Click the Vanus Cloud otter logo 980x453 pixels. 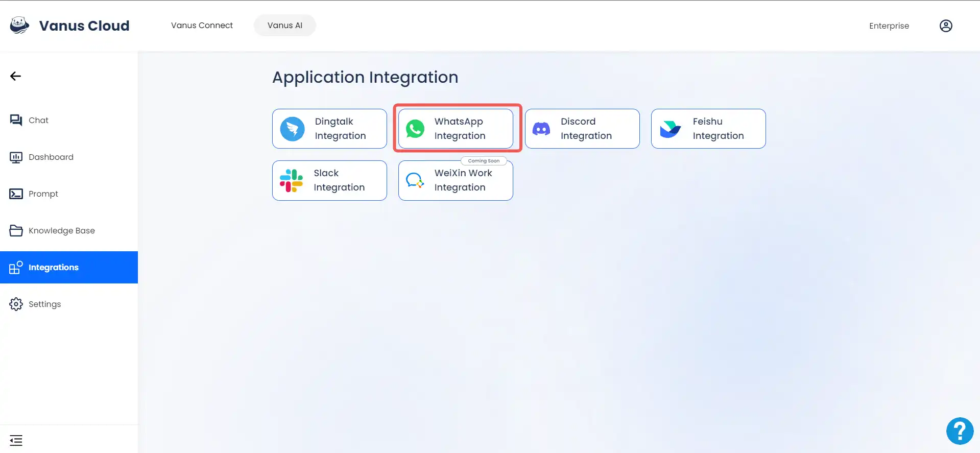click(x=19, y=25)
